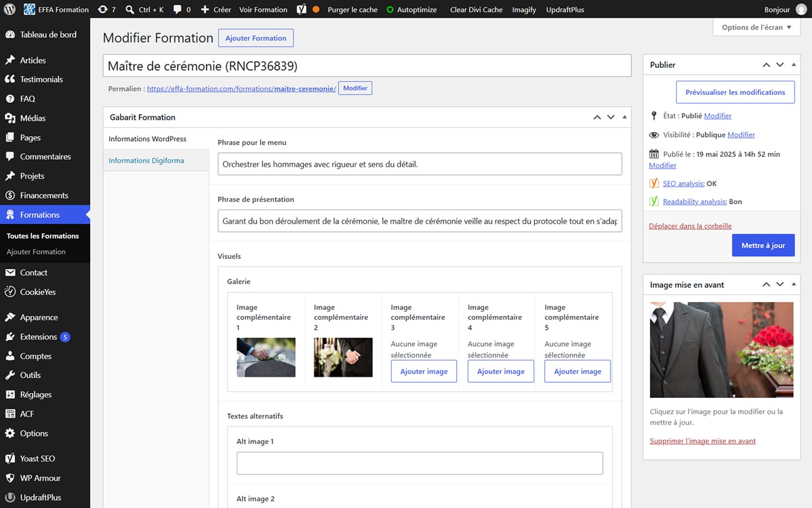Screen dimensions: 812x508
Task: Click the Outils wrench icon
Action: click(x=10, y=375)
